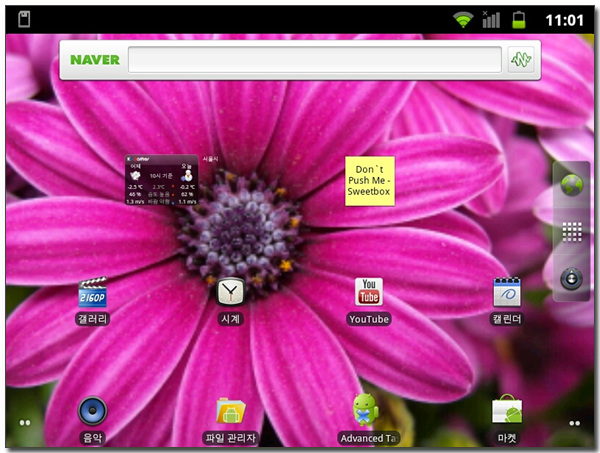
Task: Tap the round camera-like dock icon
Action: click(x=571, y=279)
